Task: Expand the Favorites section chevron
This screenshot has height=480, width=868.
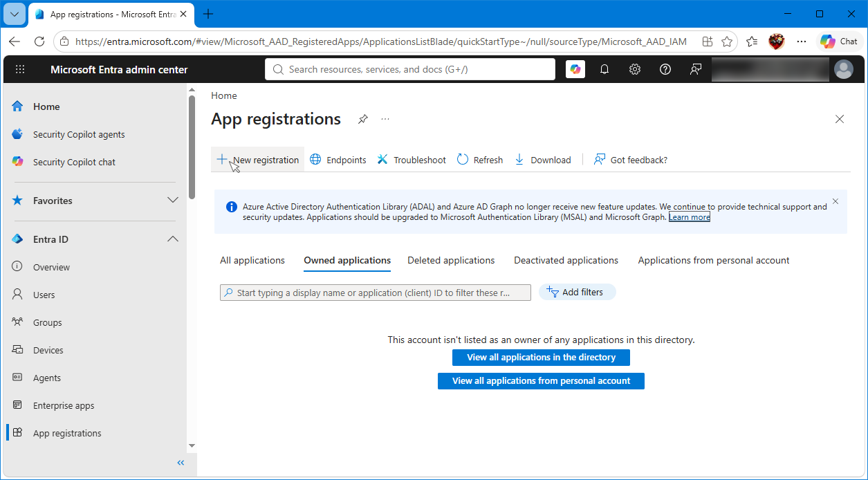Action: tap(173, 201)
